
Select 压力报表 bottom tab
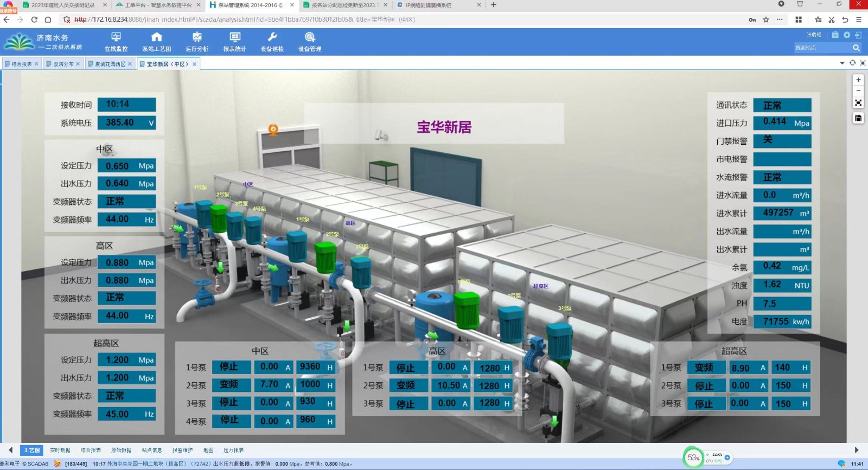click(x=233, y=450)
